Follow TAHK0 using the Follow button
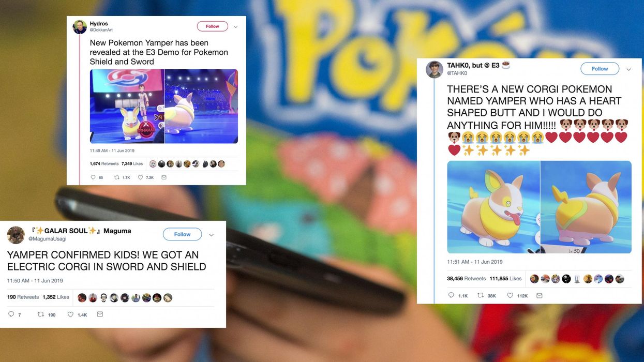 tap(600, 69)
